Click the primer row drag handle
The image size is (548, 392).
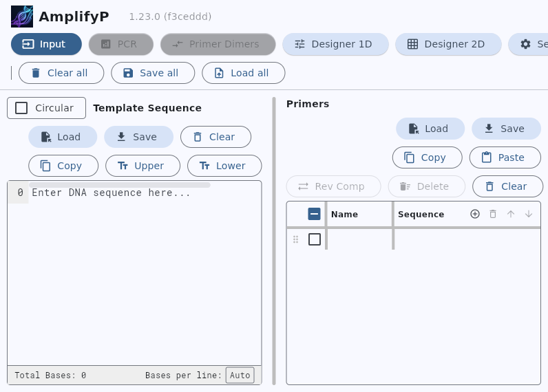295,239
